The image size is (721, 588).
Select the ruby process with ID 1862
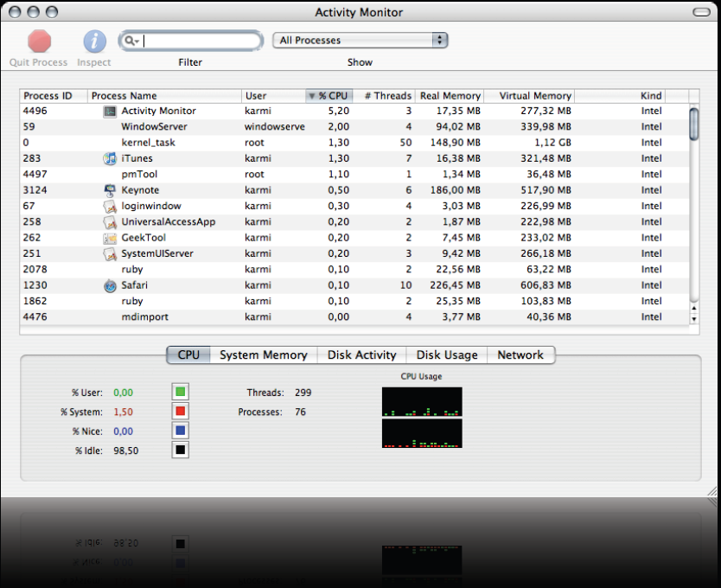click(354, 302)
